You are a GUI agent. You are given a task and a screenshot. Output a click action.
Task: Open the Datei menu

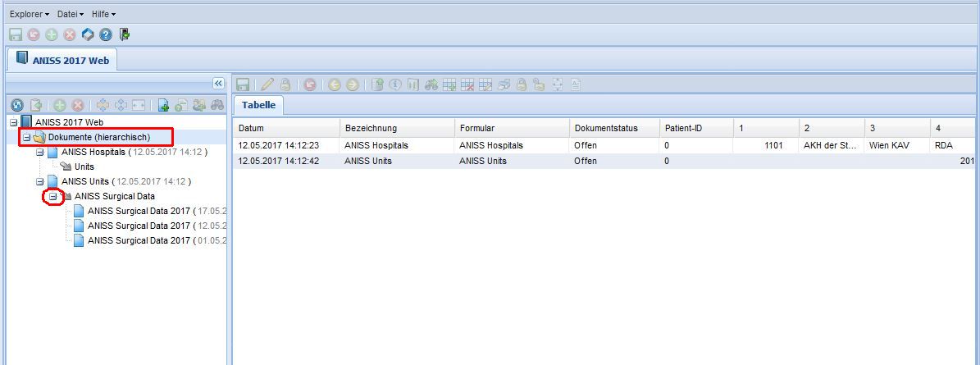click(71, 14)
